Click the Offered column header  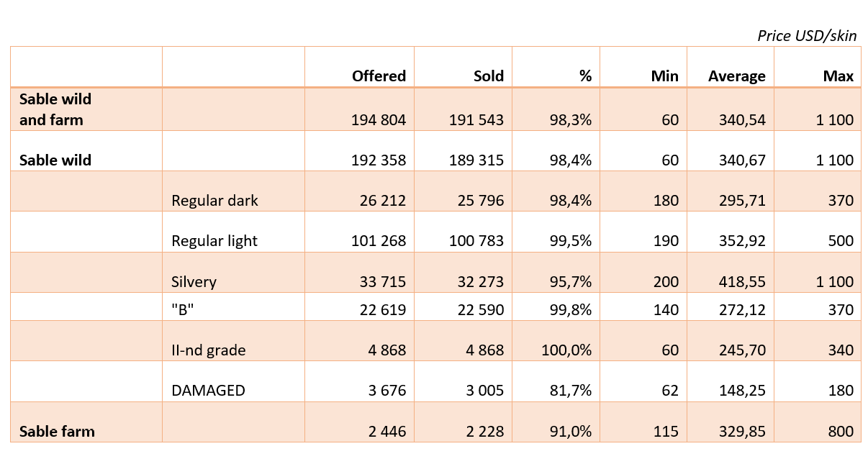[379, 76]
